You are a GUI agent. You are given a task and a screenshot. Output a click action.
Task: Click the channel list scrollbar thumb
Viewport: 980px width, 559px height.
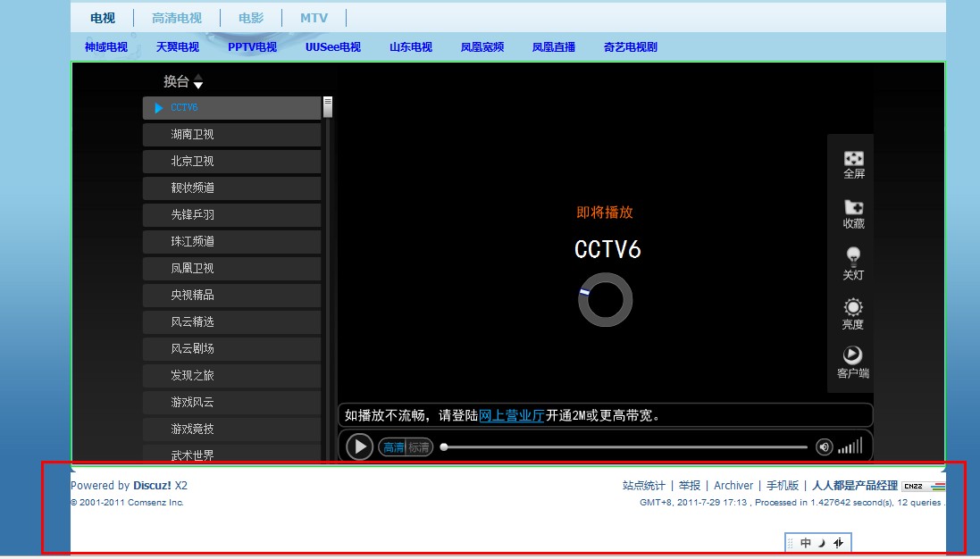[328, 107]
